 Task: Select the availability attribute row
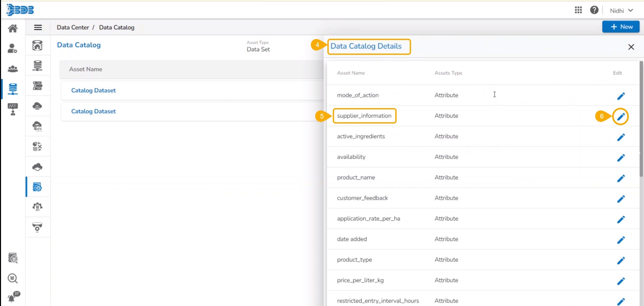coord(351,157)
